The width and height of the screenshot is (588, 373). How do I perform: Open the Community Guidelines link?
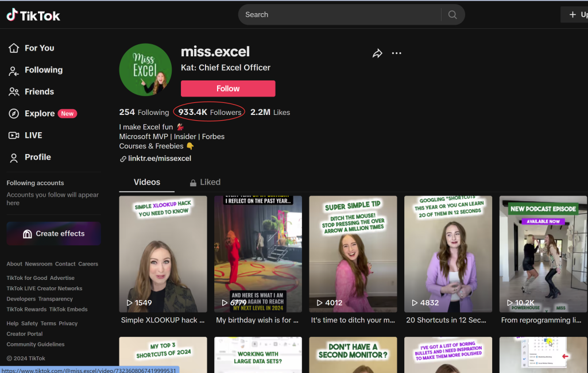coord(35,344)
